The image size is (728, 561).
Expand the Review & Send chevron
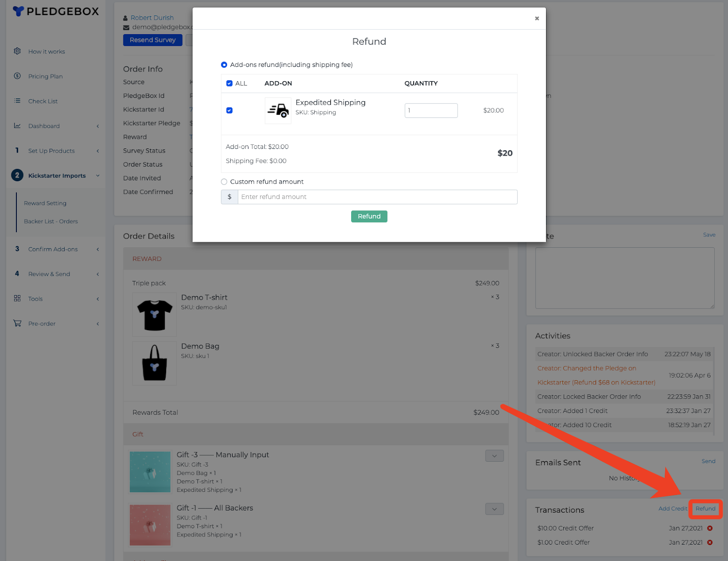point(98,274)
